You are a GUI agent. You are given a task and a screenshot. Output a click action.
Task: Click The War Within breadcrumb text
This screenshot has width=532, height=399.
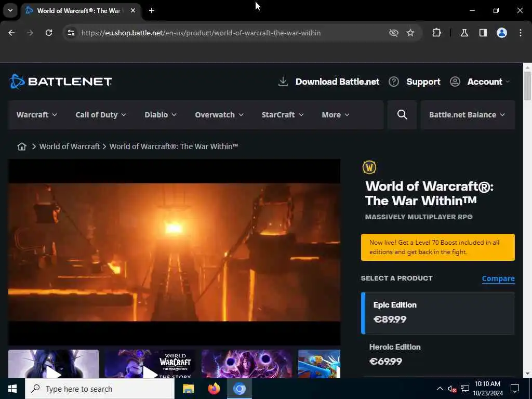pos(174,147)
